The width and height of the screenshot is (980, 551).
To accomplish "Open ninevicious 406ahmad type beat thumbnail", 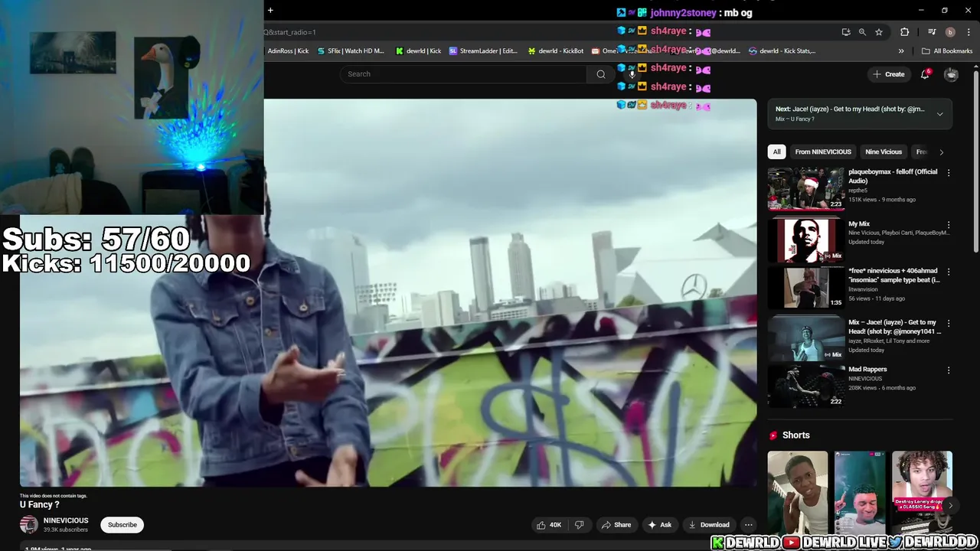I will pos(805,287).
